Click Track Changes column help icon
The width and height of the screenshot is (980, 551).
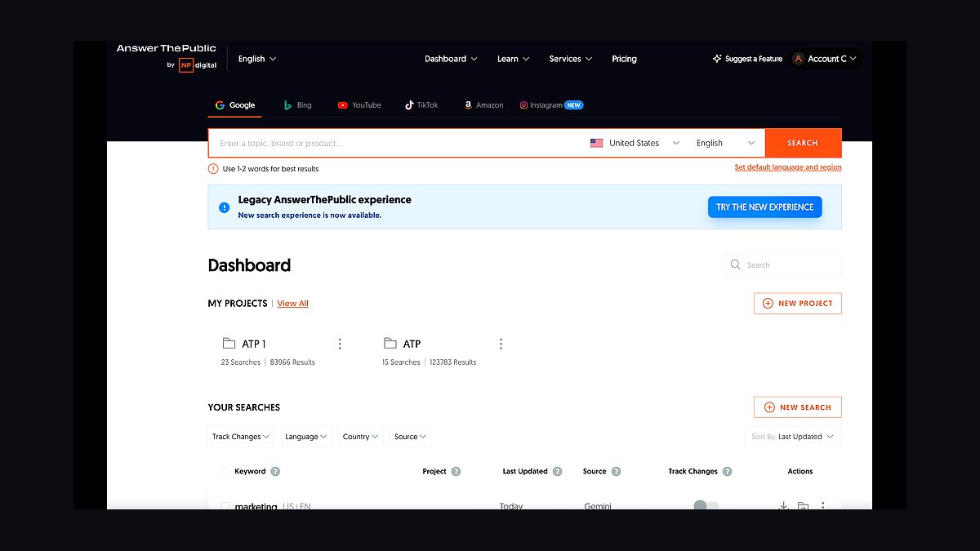tap(727, 471)
